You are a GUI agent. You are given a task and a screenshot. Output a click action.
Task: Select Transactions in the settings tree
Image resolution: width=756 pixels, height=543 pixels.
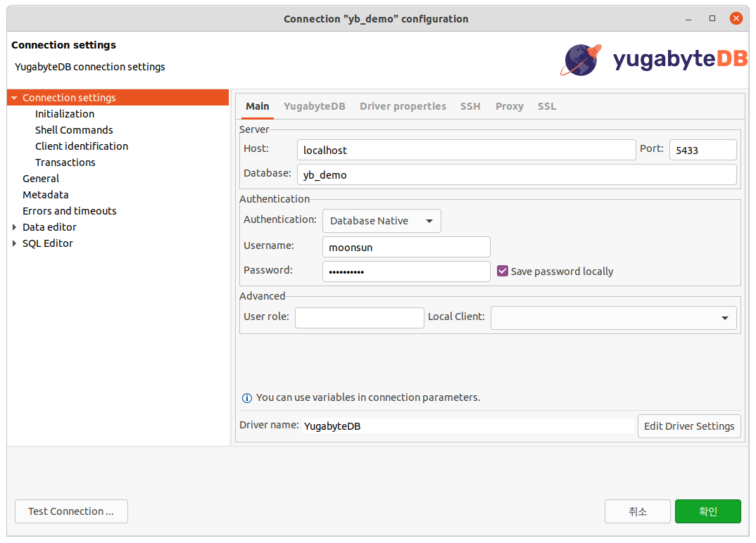pyautogui.click(x=65, y=162)
